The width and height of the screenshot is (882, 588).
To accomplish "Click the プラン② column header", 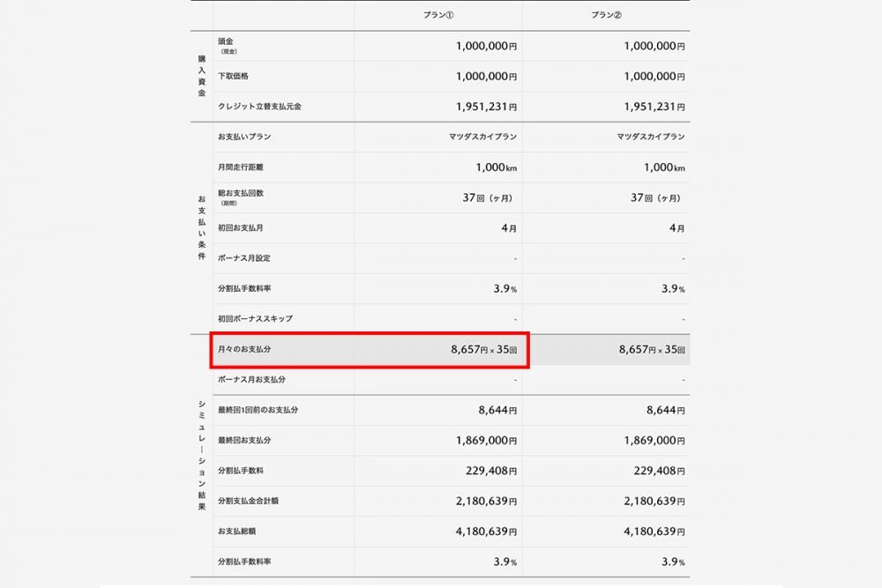I will 606,16.
